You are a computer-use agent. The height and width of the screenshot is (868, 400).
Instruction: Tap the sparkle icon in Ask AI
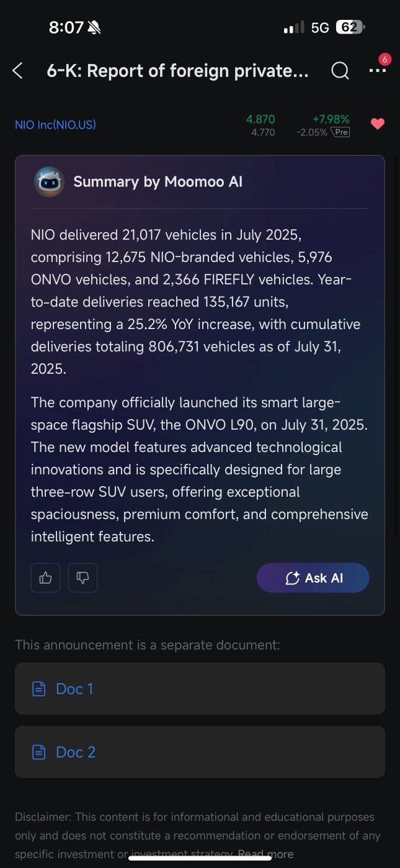pos(293,578)
